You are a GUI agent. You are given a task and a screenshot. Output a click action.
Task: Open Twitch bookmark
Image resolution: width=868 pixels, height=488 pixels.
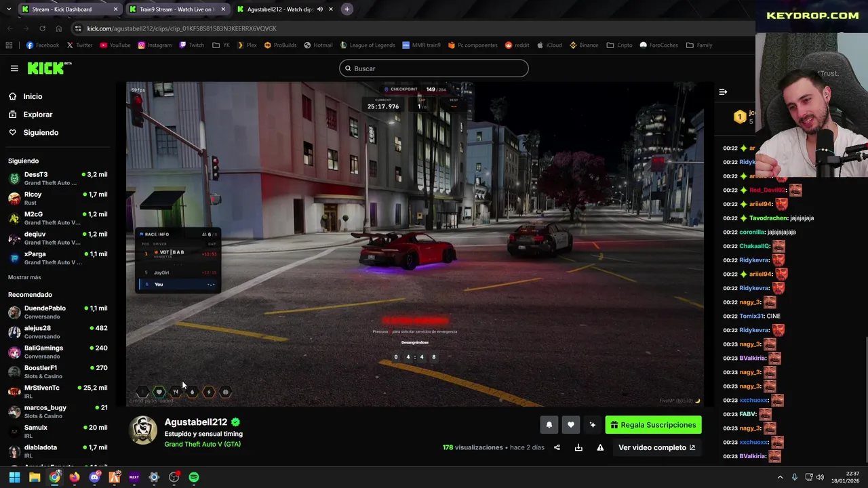tap(192, 45)
